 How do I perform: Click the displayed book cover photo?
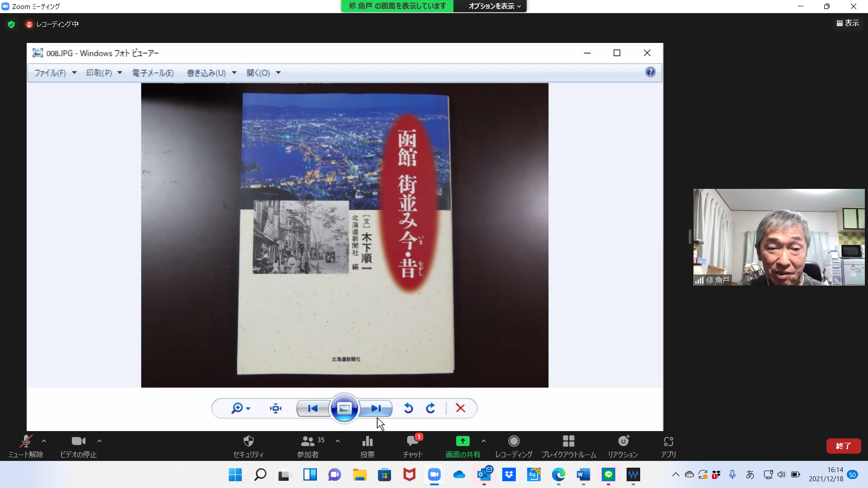click(x=344, y=235)
